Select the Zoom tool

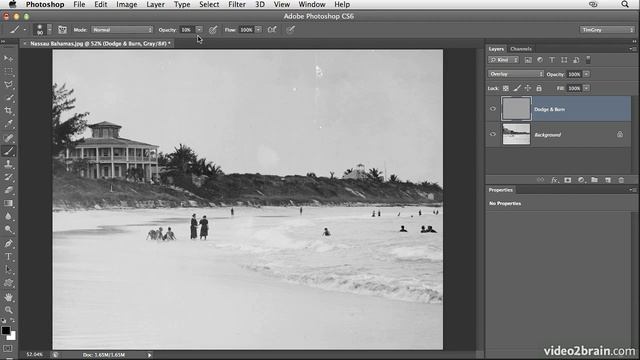coord(8,310)
